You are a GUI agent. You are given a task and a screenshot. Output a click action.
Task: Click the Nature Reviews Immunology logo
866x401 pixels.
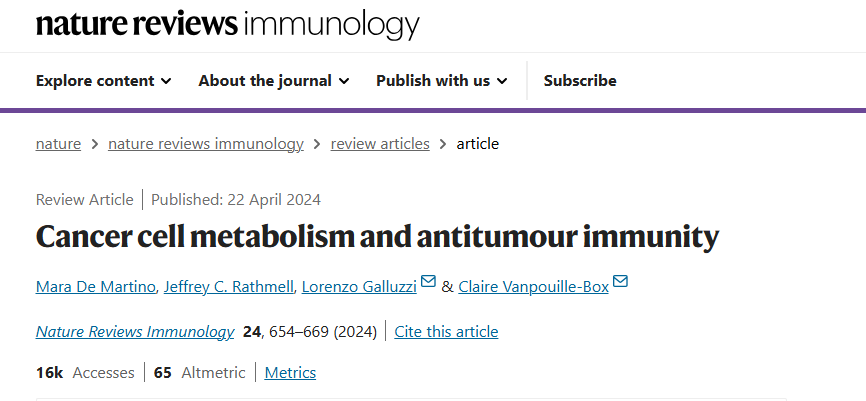(x=228, y=25)
